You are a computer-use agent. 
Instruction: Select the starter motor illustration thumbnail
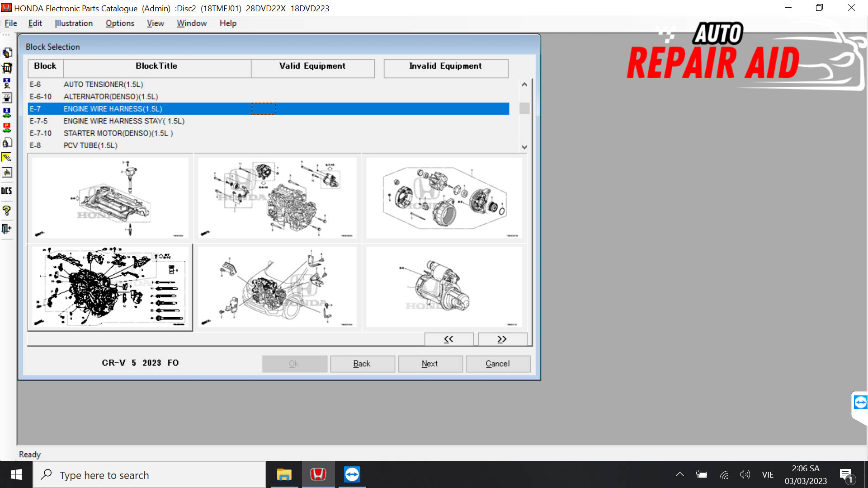coord(444,287)
